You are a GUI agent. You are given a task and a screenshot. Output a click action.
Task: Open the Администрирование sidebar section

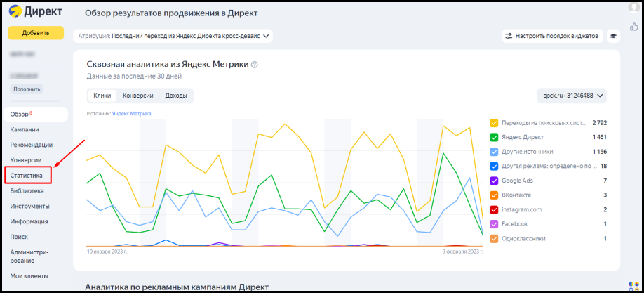[29, 256]
